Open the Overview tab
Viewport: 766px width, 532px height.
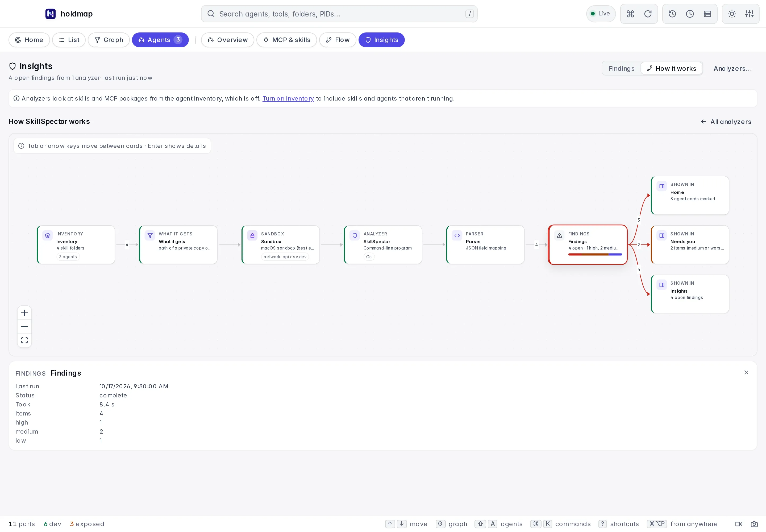click(x=228, y=40)
